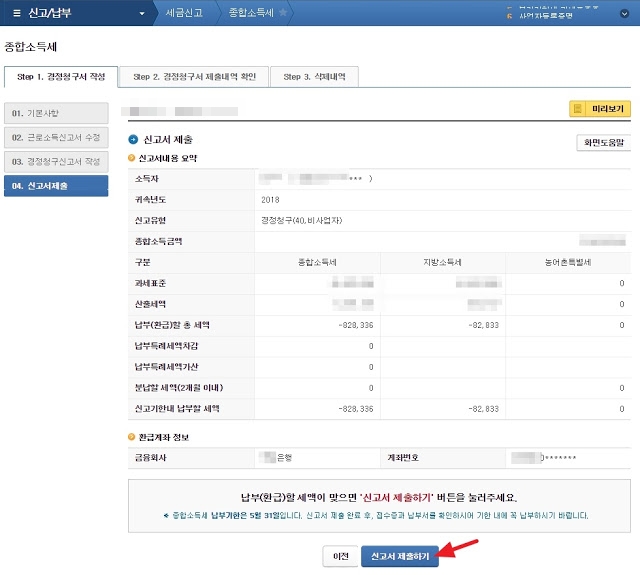Select 지방소득세 amount -82,833 in 납부(환급)할 총 세액 row
This screenshot has width=640, height=575.
point(484,325)
